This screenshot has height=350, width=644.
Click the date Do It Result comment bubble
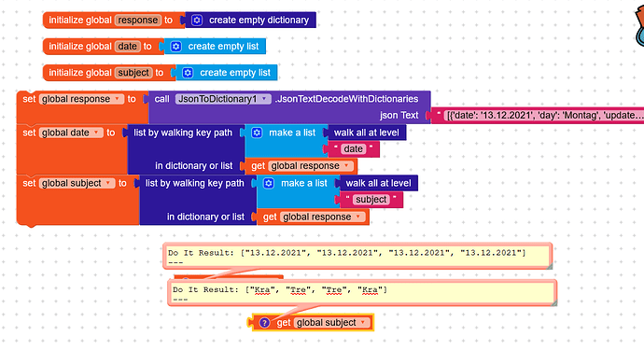(357, 256)
